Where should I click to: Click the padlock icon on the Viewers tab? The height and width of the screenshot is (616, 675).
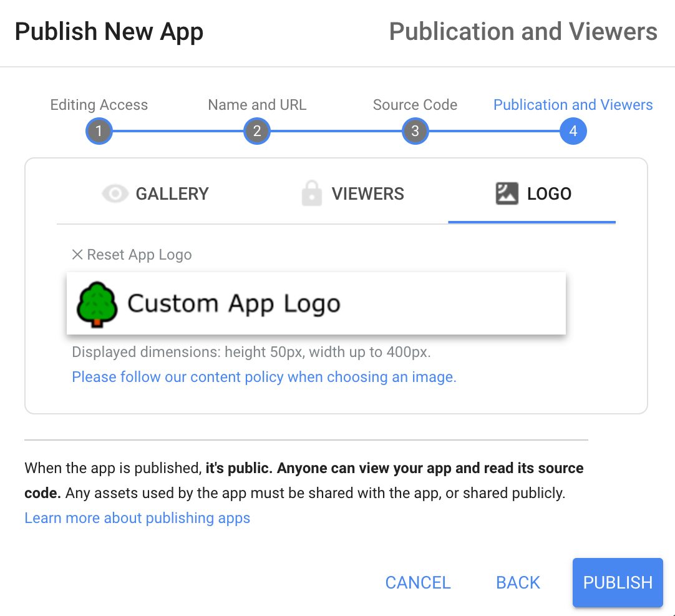[311, 193]
